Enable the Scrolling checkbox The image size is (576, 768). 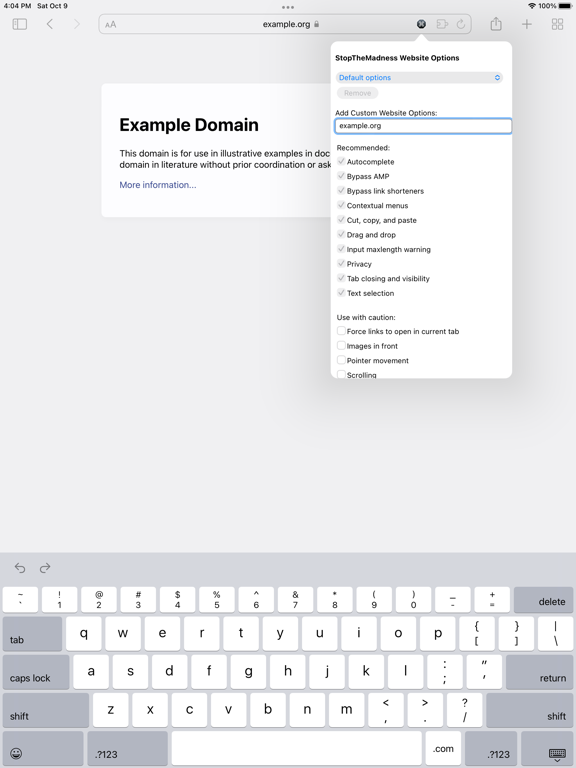click(x=341, y=374)
